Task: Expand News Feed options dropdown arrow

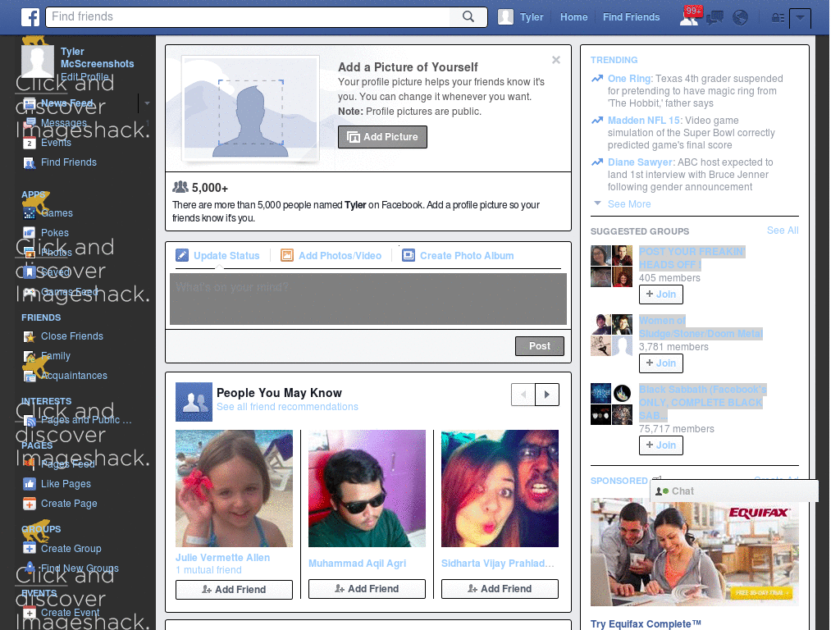Action: (147, 103)
